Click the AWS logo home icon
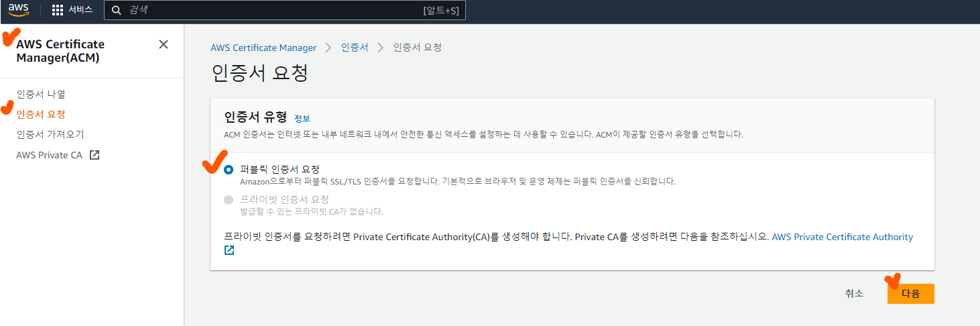The width and height of the screenshot is (980, 326). pyautogui.click(x=19, y=10)
